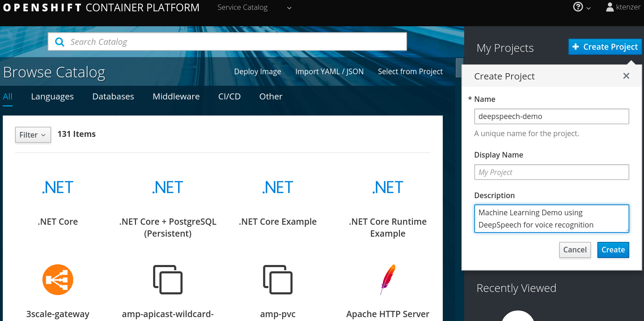
Task: Click the Create Project button
Action: click(x=605, y=47)
